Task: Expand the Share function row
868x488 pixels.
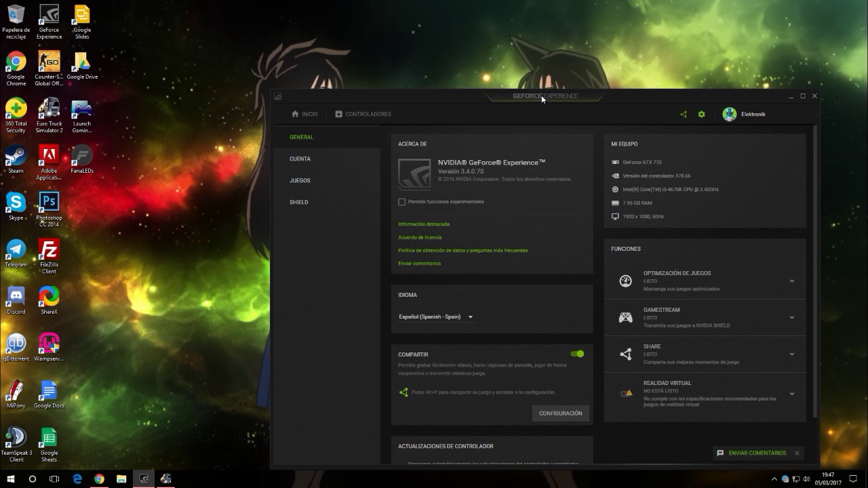Action: [x=791, y=354]
